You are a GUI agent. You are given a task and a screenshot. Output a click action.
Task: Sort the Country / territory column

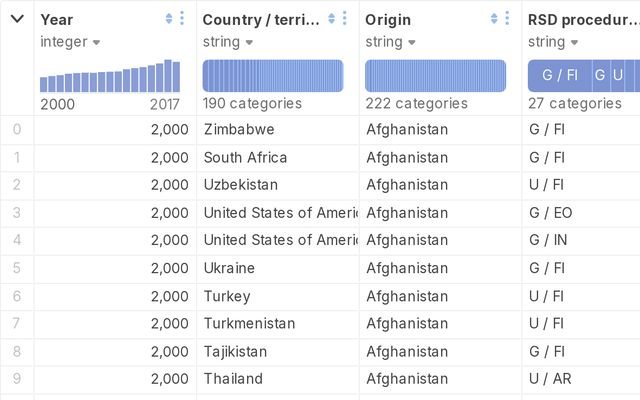point(331,19)
